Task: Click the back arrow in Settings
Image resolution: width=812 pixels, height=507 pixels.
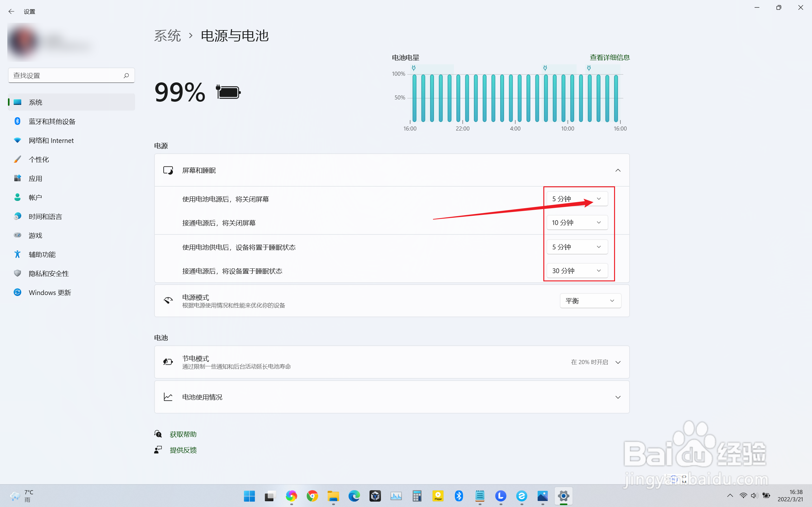Action: point(11,11)
